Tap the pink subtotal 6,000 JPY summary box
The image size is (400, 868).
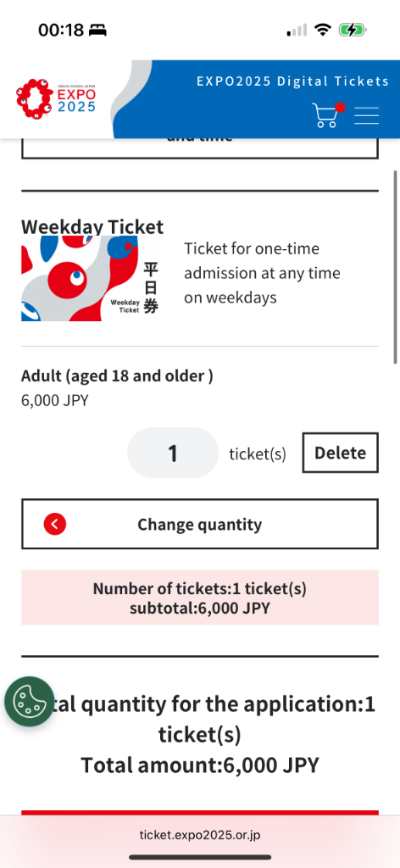click(x=200, y=598)
